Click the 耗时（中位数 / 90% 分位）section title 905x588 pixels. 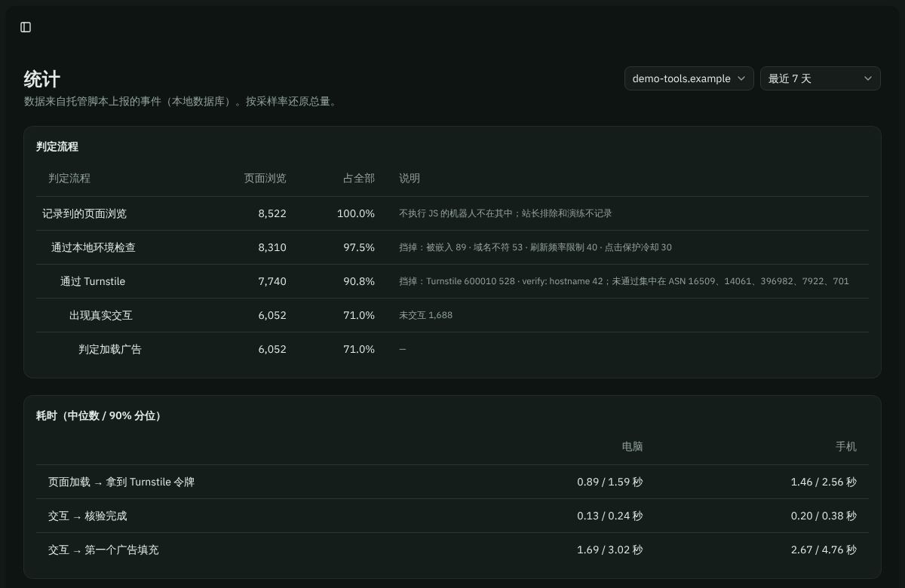(x=99, y=416)
